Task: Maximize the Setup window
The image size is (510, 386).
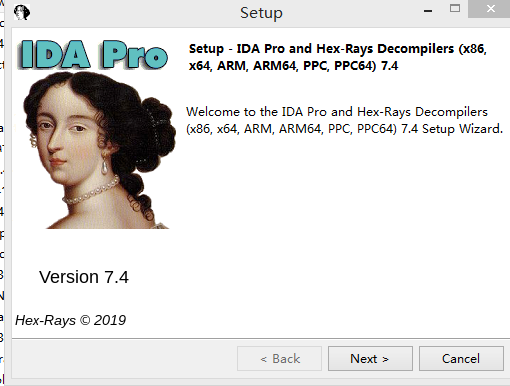Action: (455, 9)
